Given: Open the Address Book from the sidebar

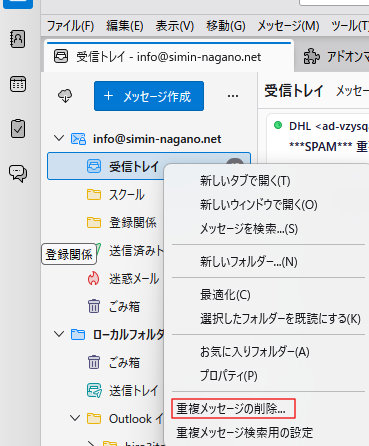Looking at the screenshot, I should point(17,39).
